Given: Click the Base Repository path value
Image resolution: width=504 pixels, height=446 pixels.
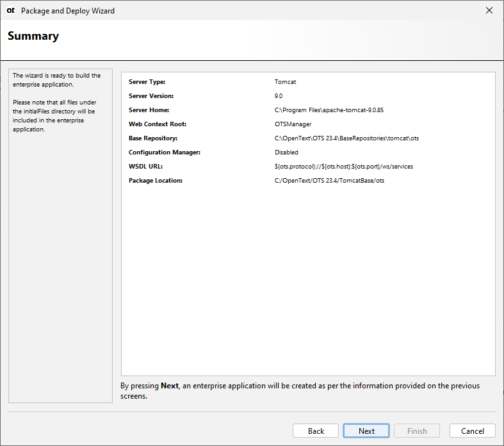Looking at the screenshot, I should tap(346, 138).
